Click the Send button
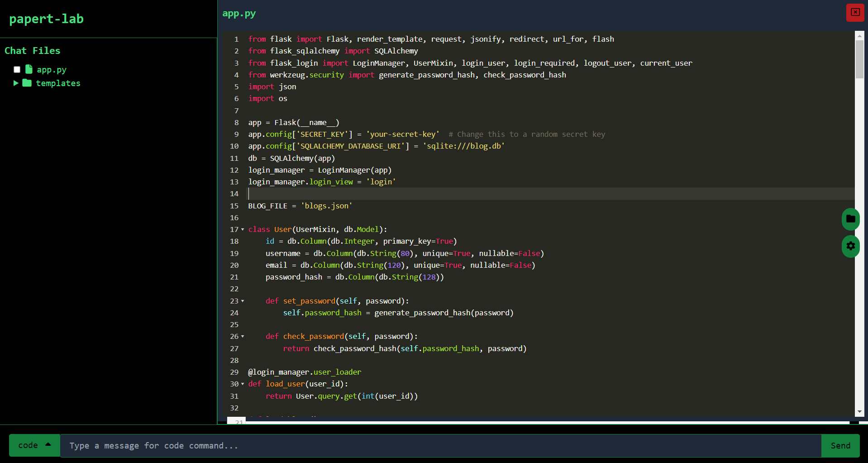 pos(840,445)
